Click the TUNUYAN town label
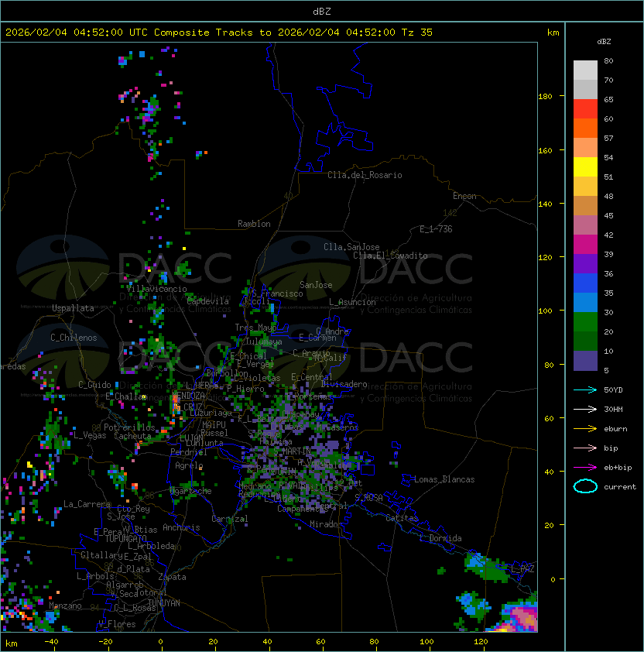 coord(164,603)
